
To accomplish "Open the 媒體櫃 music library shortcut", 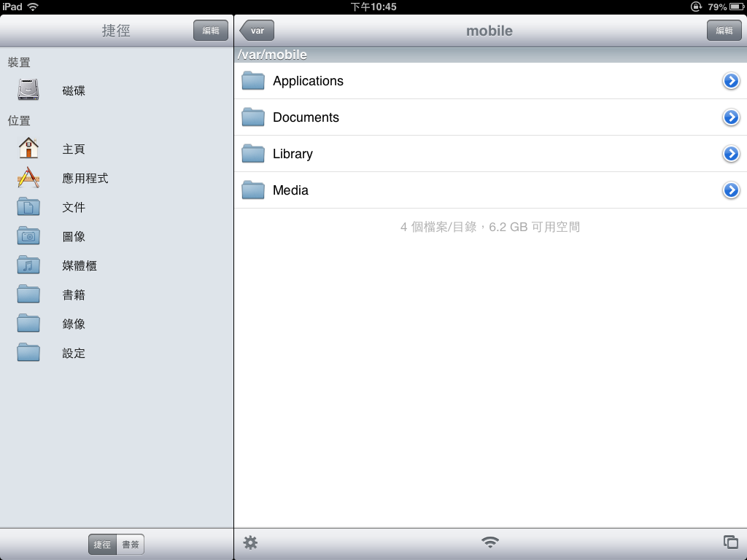I will (x=28, y=265).
